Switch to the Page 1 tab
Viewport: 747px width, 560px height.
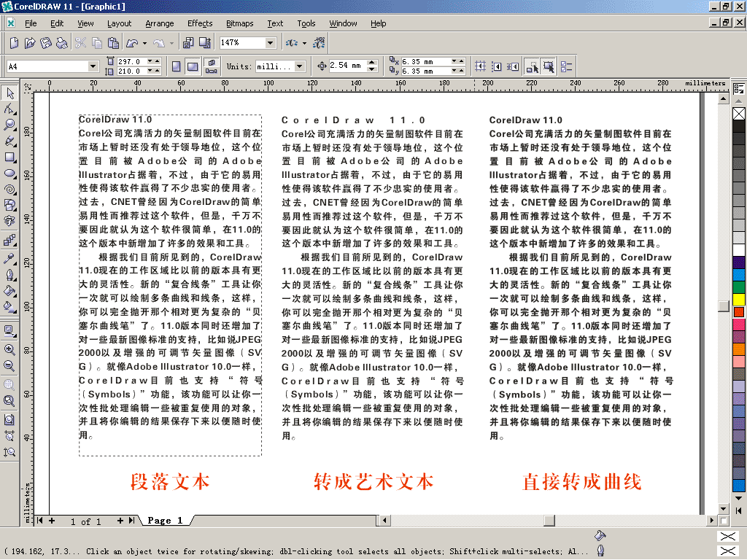click(166, 521)
